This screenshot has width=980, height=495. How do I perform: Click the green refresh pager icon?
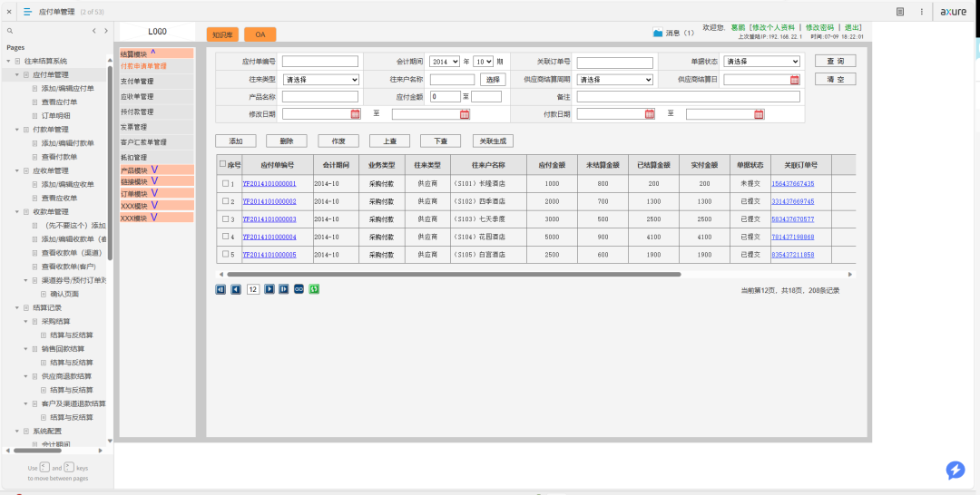coord(314,289)
